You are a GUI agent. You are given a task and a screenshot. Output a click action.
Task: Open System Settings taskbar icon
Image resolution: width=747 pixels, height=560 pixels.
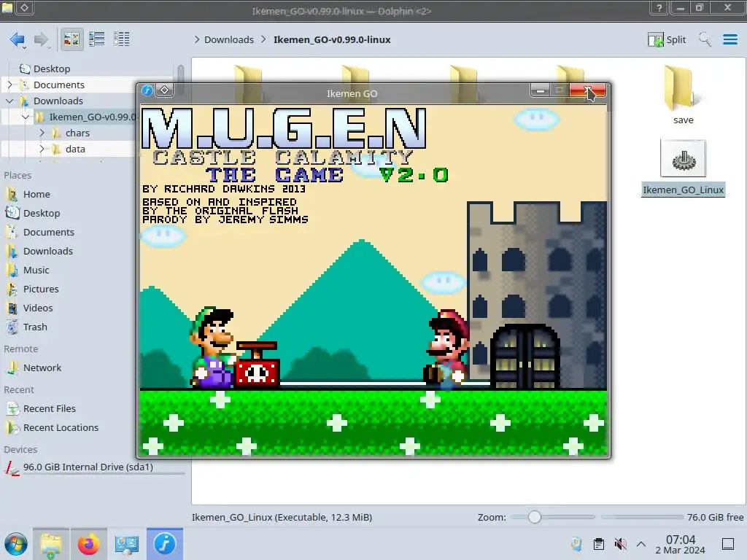coord(127,544)
